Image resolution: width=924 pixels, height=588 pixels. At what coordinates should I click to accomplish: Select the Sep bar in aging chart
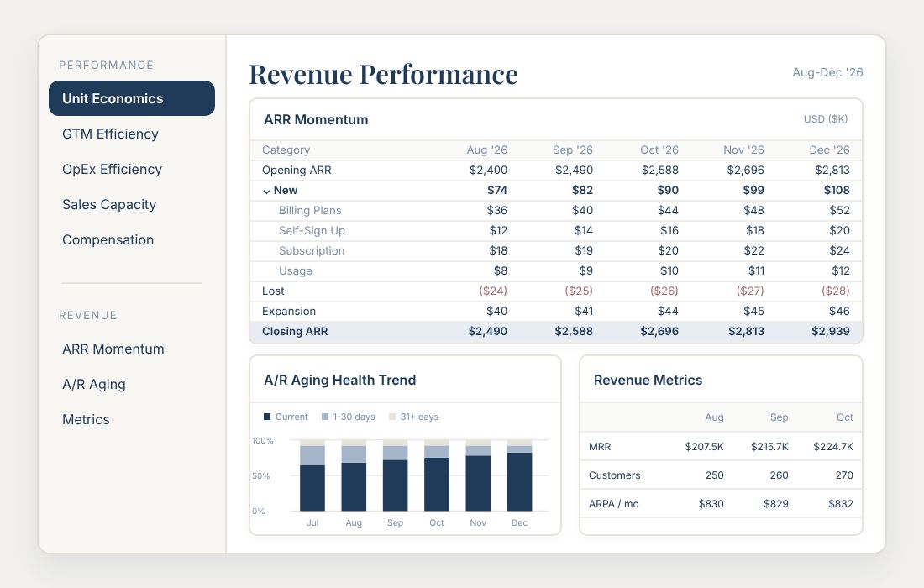pos(396,475)
